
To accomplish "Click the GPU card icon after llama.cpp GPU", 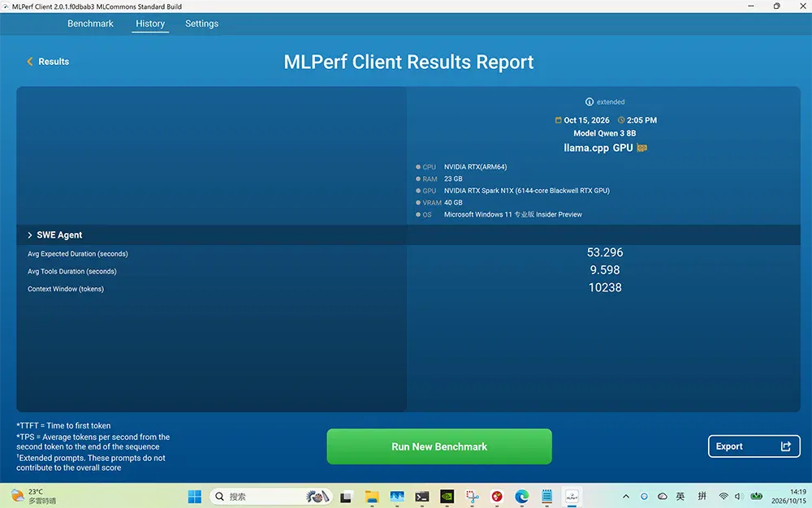I will (x=642, y=148).
